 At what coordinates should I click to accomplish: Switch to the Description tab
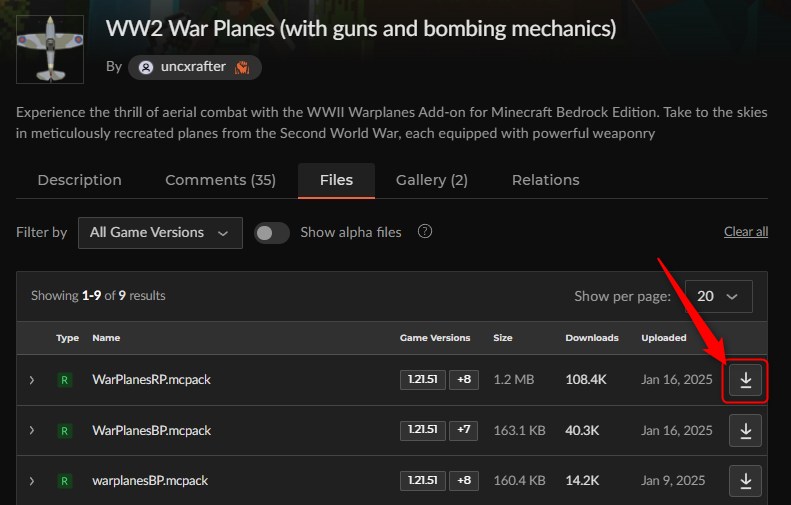[x=80, y=180]
